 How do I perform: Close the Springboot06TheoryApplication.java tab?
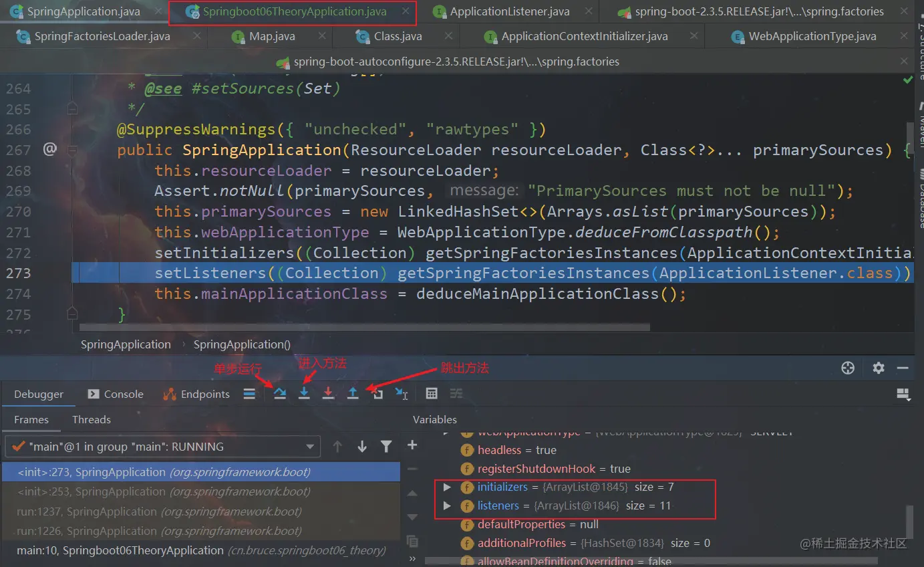(x=405, y=12)
